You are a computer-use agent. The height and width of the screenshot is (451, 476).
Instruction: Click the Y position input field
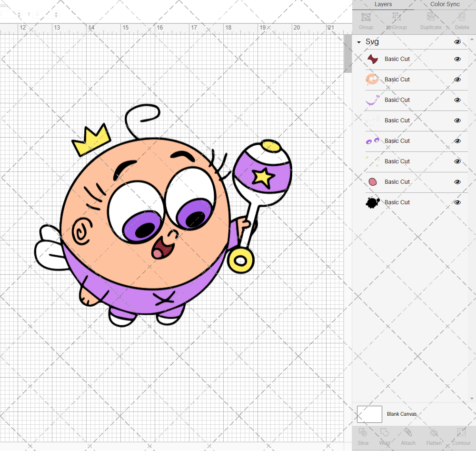click(x=43, y=15)
